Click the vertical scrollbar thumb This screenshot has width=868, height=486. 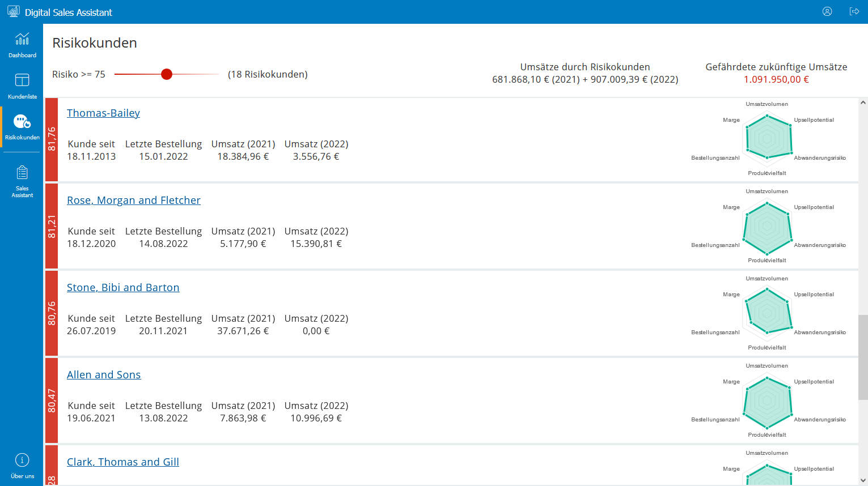tap(863, 357)
